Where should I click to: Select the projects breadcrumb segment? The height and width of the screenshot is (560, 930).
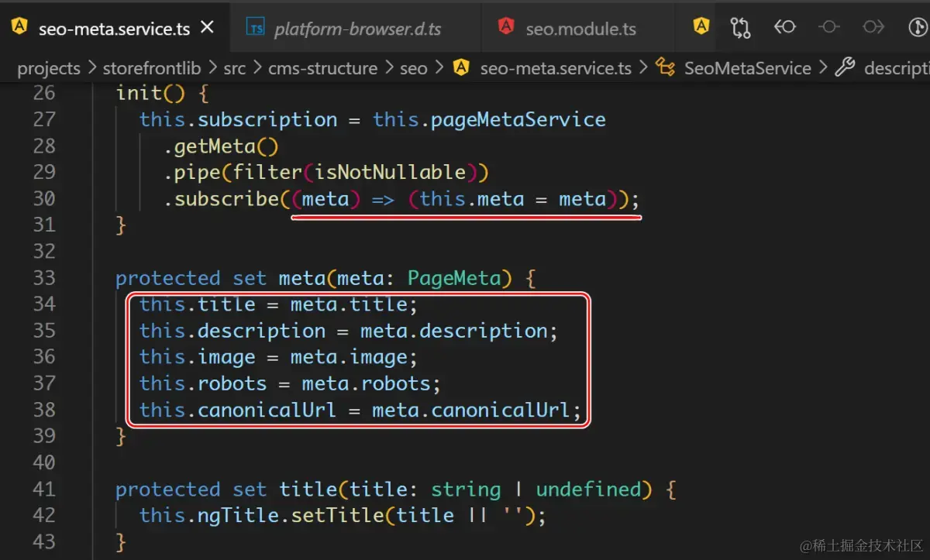(x=49, y=68)
